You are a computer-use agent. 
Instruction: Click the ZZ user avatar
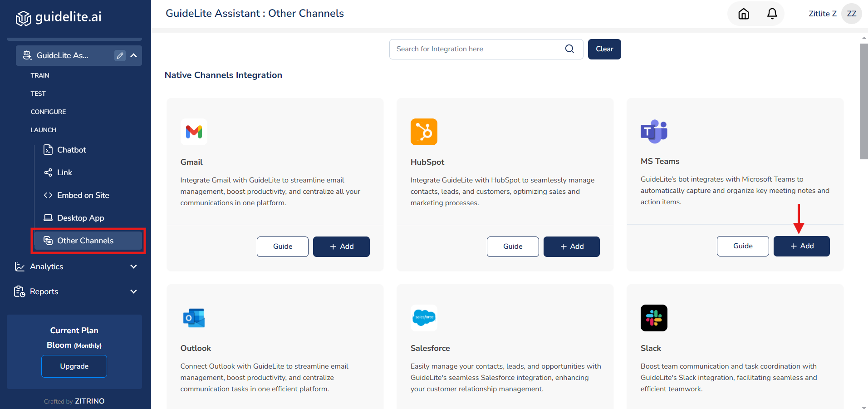pyautogui.click(x=852, y=14)
